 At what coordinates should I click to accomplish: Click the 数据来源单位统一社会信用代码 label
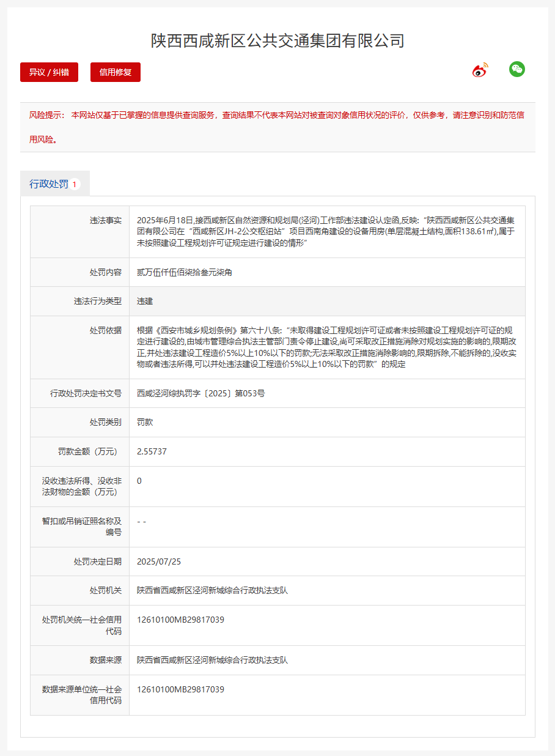pyautogui.click(x=82, y=695)
